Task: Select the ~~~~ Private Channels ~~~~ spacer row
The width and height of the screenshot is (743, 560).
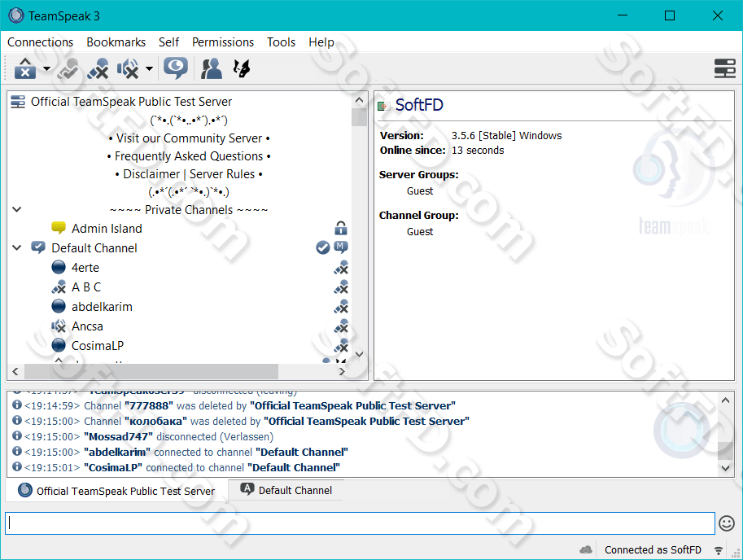Action: click(189, 209)
